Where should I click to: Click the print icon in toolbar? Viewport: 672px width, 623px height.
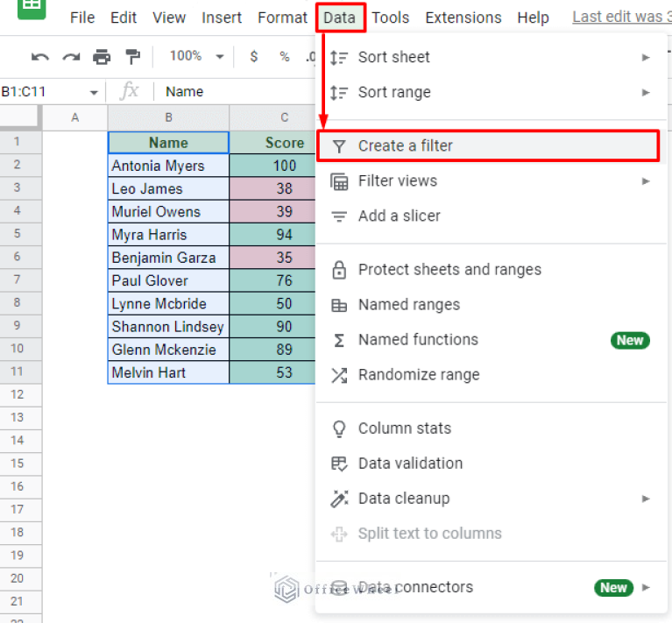pos(103,57)
